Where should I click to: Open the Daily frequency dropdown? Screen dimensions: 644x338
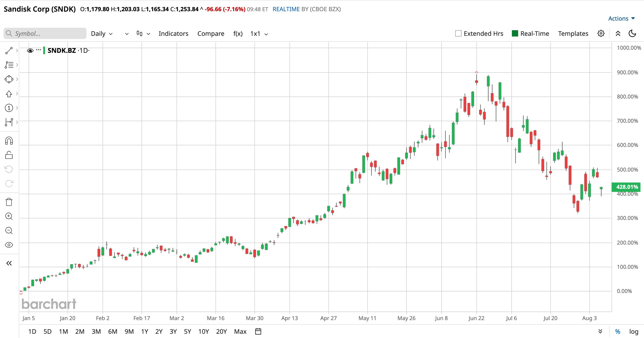(102, 34)
